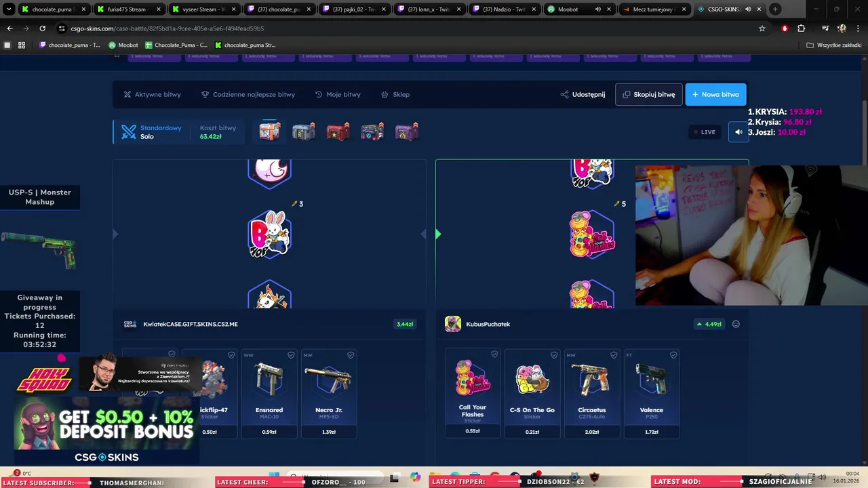Click the shield check on Valence card
Viewport: 868px width, 488px height.
point(673,355)
